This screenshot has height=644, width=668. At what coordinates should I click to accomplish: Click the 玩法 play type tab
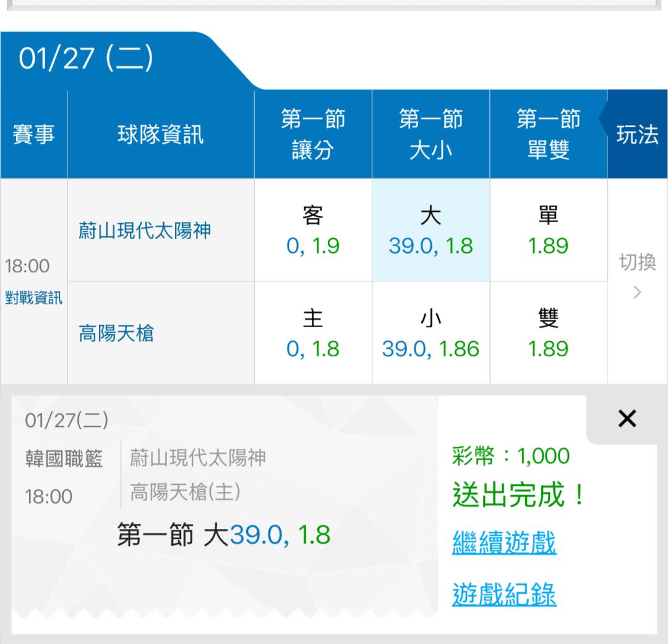[637, 135]
